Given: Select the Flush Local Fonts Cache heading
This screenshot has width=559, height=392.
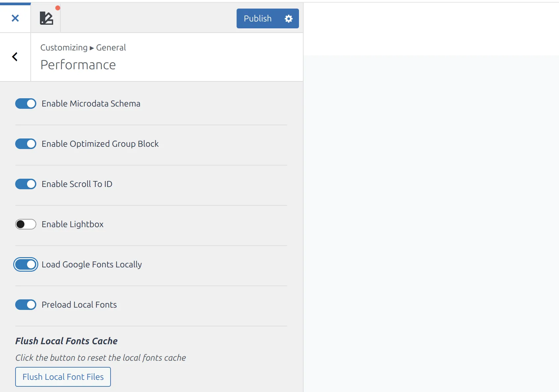Looking at the screenshot, I should click(x=66, y=341).
